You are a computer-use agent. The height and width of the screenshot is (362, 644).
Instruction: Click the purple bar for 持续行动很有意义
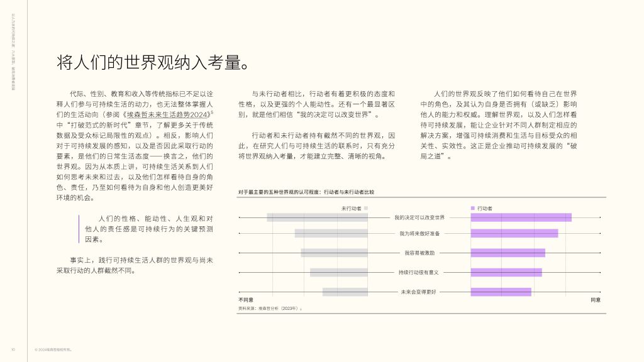pyautogui.click(x=506, y=273)
